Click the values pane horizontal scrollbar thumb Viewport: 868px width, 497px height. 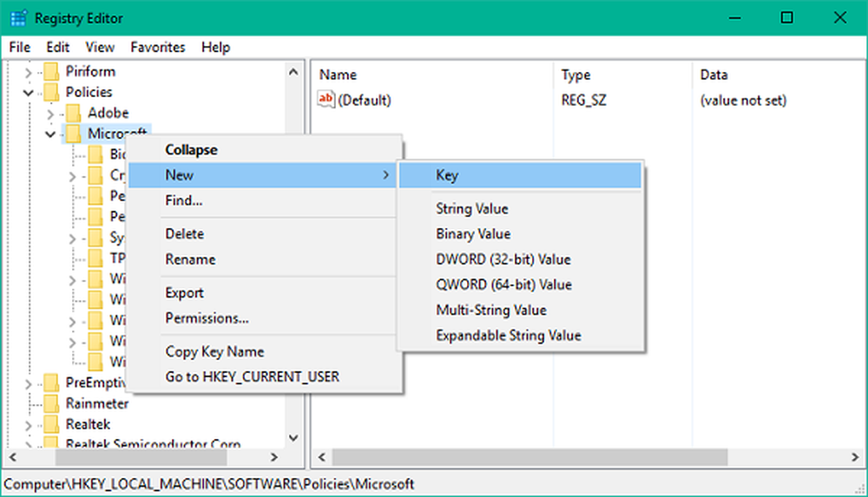tap(529, 457)
